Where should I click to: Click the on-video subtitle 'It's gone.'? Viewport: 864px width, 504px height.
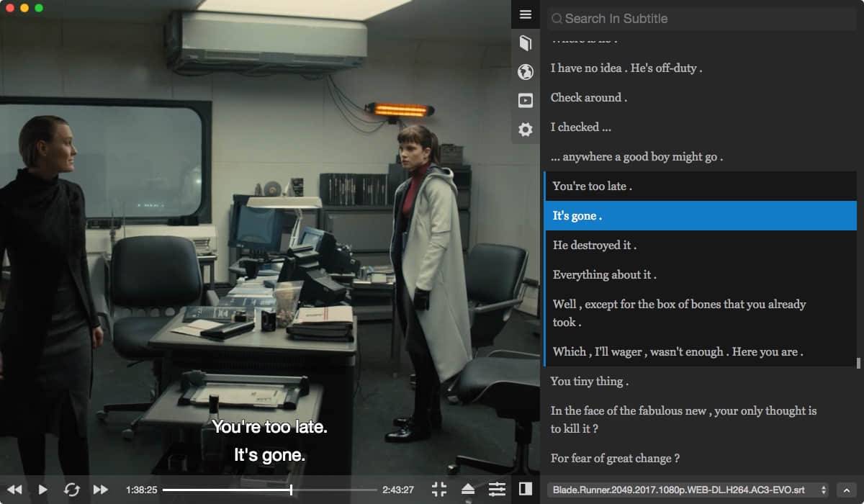pyautogui.click(x=269, y=455)
